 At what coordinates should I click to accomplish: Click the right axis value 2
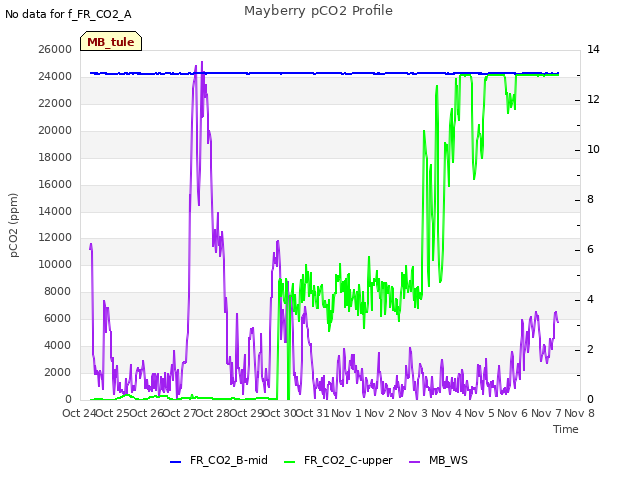(x=590, y=349)
